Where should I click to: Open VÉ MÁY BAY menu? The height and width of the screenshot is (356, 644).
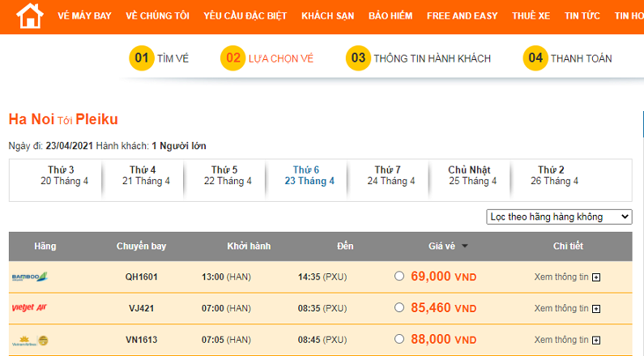pos(84,16)
